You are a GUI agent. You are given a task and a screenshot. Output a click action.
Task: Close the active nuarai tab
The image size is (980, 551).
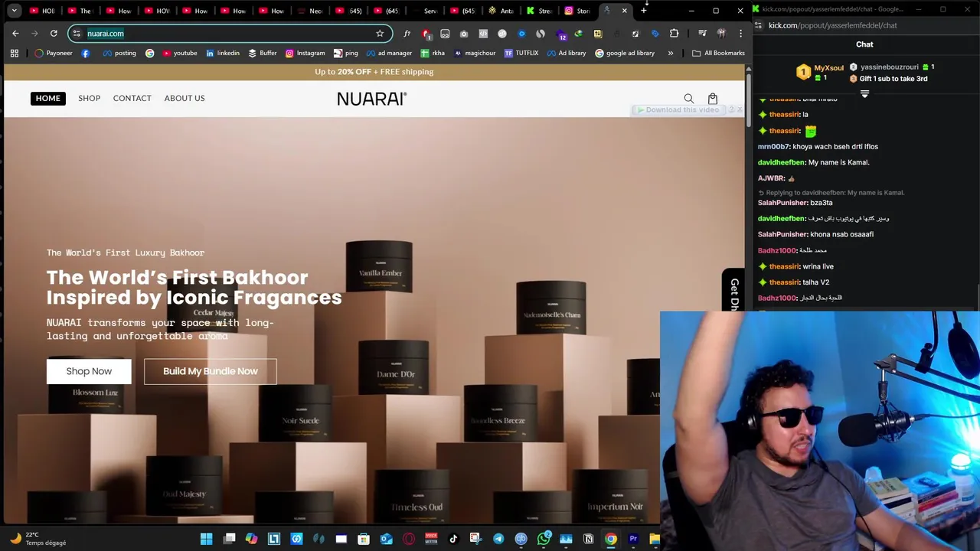pos(625,11)
